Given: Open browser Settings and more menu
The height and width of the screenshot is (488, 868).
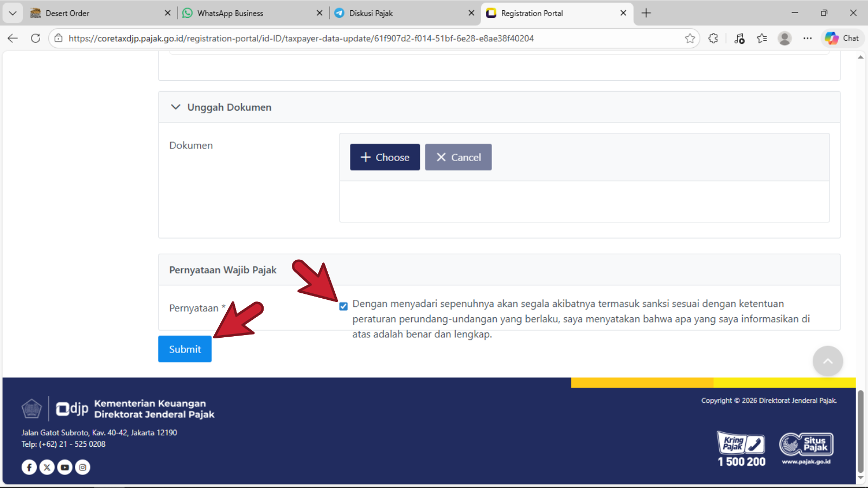Looking at the screenshot, I should coord(807,38).
